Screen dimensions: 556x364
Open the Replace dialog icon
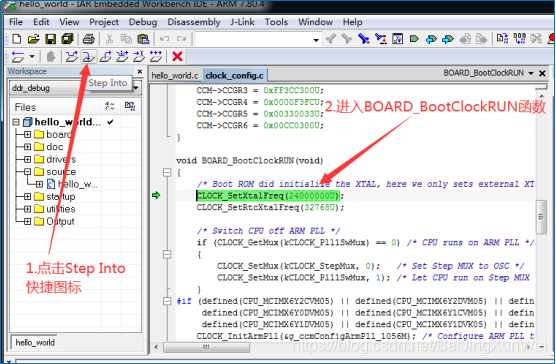coord(381,39)
